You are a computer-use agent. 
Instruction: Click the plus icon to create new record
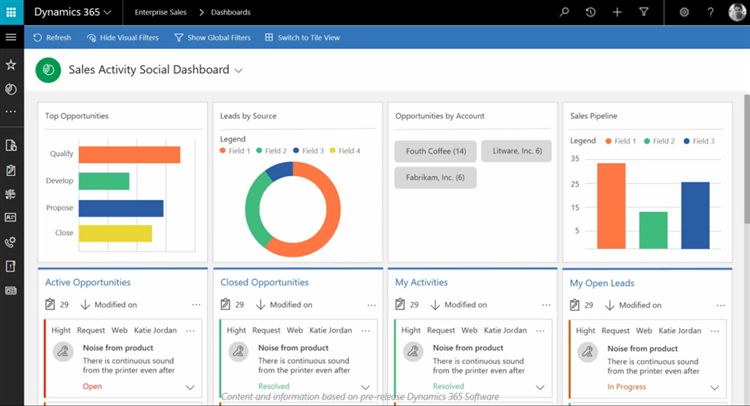tap(617, 12)
